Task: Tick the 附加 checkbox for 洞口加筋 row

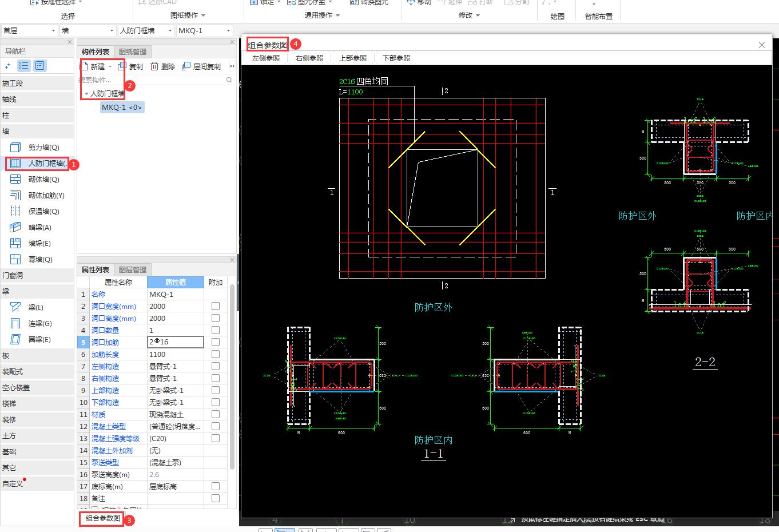Action: click(x=216, y=342)
